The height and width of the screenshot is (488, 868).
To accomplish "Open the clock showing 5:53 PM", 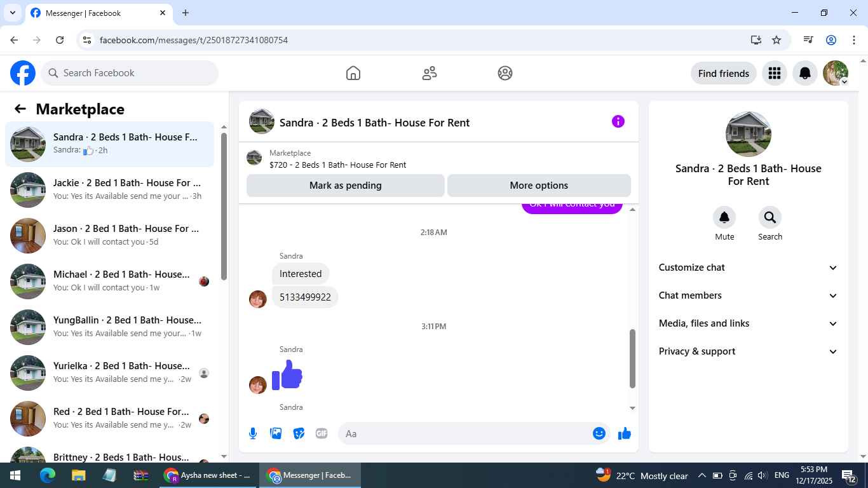I will point(814,475).
